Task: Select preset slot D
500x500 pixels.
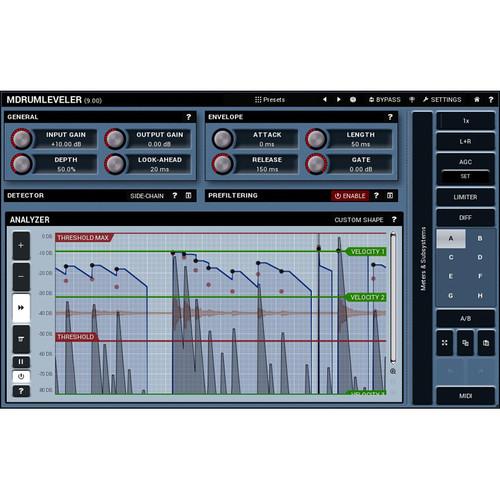Action: point(480,257)
